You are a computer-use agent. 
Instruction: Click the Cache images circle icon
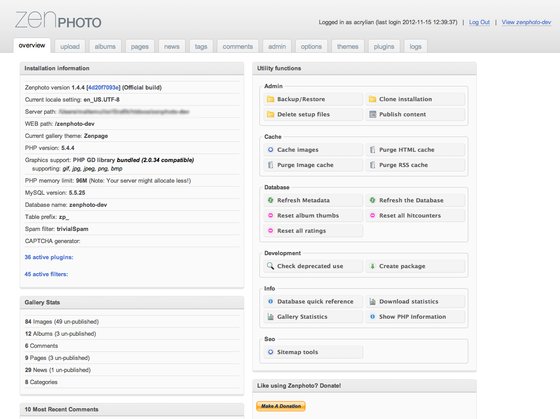270,150
